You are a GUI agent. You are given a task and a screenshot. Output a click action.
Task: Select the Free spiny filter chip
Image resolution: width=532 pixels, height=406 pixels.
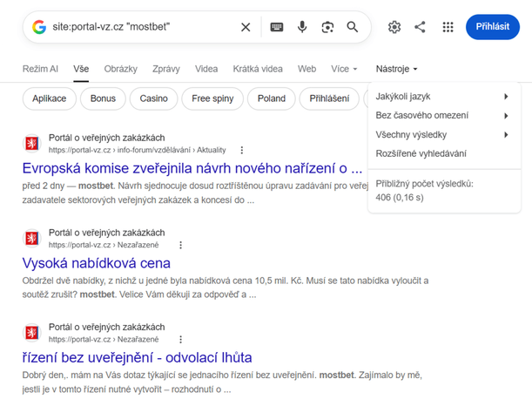click(x=212, y=98)
